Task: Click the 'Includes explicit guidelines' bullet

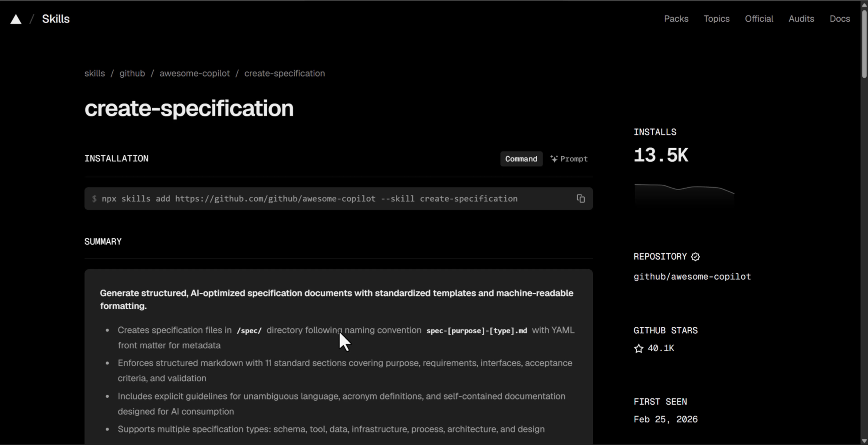Action: pos(342,404)
